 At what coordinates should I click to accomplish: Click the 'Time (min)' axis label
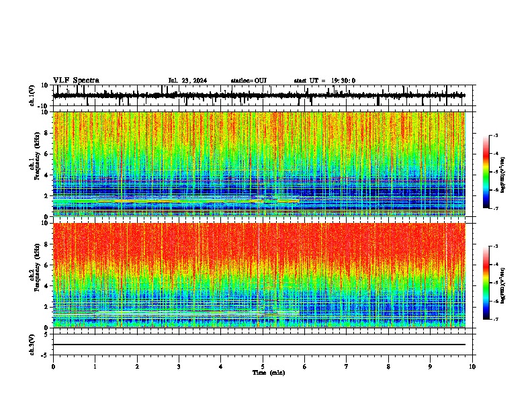point(269,373)
